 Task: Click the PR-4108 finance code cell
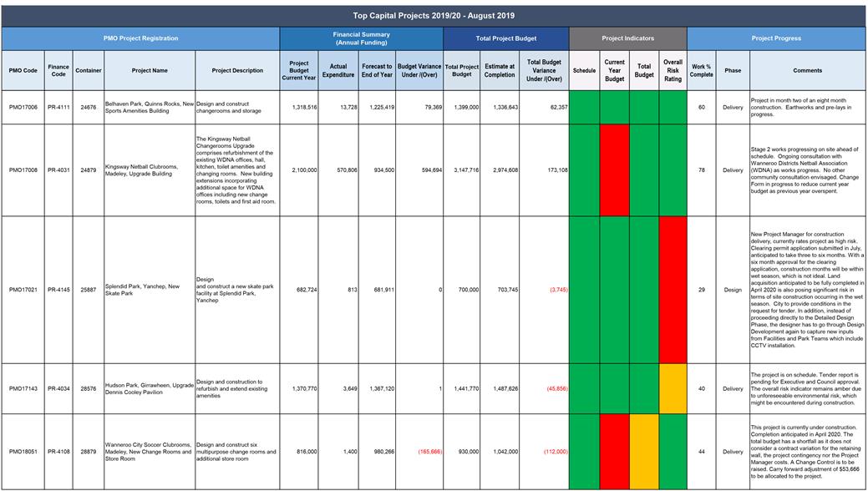58,452
